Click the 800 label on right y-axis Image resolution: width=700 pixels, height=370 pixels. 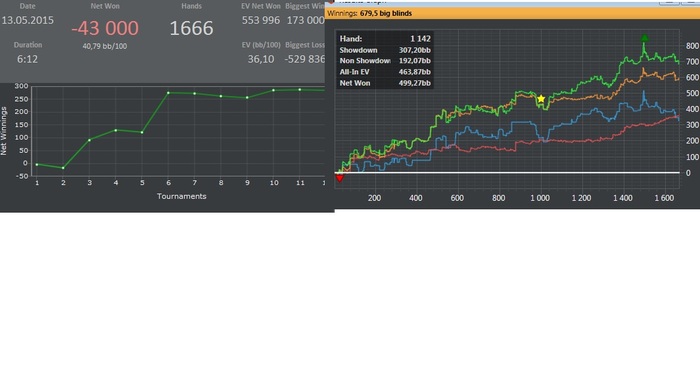pos(692,46)
